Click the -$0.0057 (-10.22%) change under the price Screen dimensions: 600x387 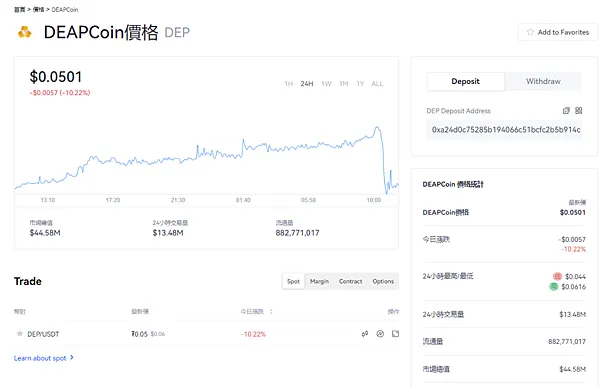tap(60, 93)
